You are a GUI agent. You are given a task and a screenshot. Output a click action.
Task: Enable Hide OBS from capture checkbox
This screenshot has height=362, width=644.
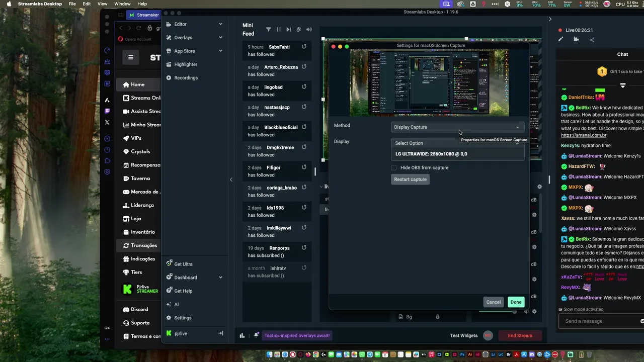(394, 167)
